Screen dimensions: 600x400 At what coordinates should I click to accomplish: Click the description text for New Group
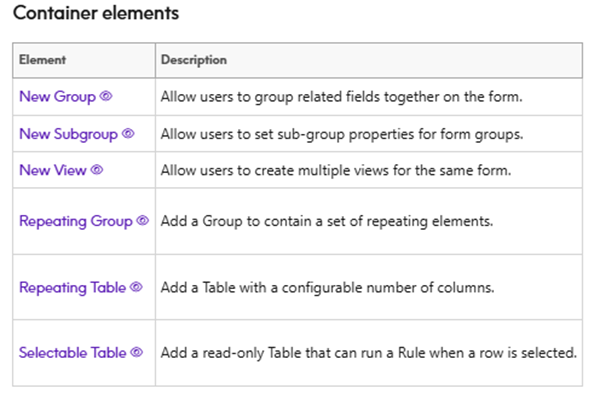click(342, 97)
